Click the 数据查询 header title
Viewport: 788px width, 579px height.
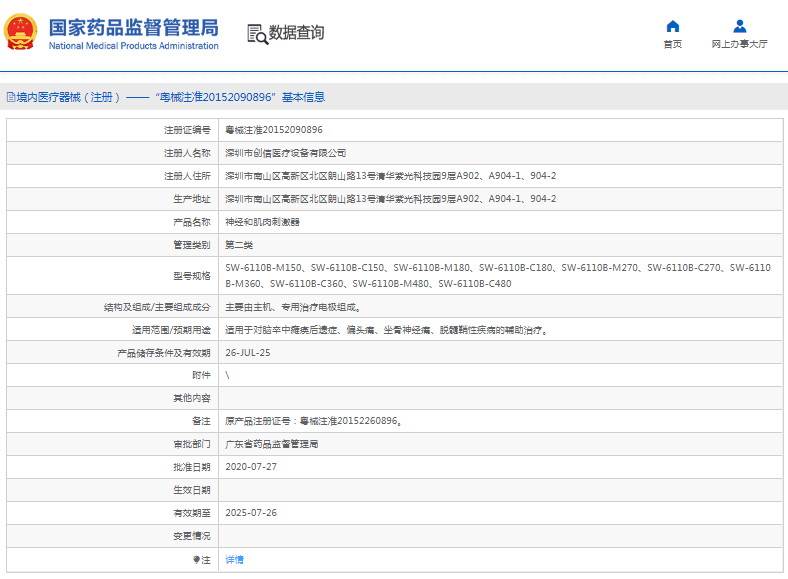point(297,33)
